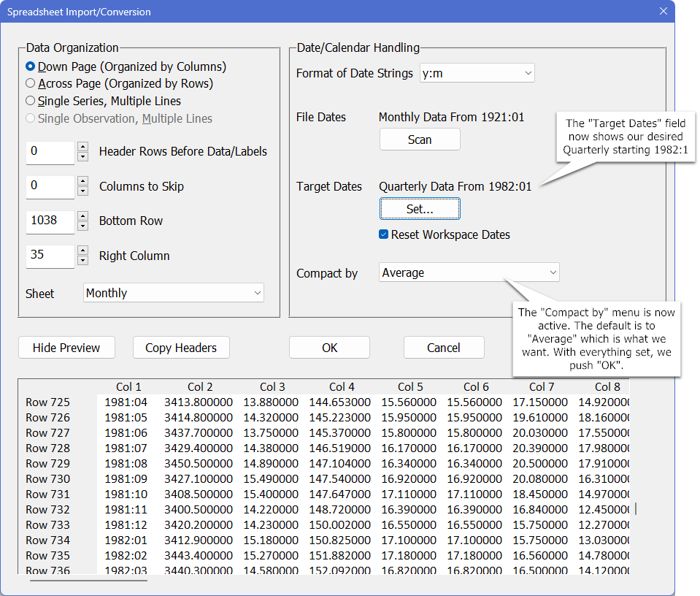The width and height of the screenshot is (700, 596).
Task: Select Single Series, Multiple Lines option
Action: (x=31, y=102)
